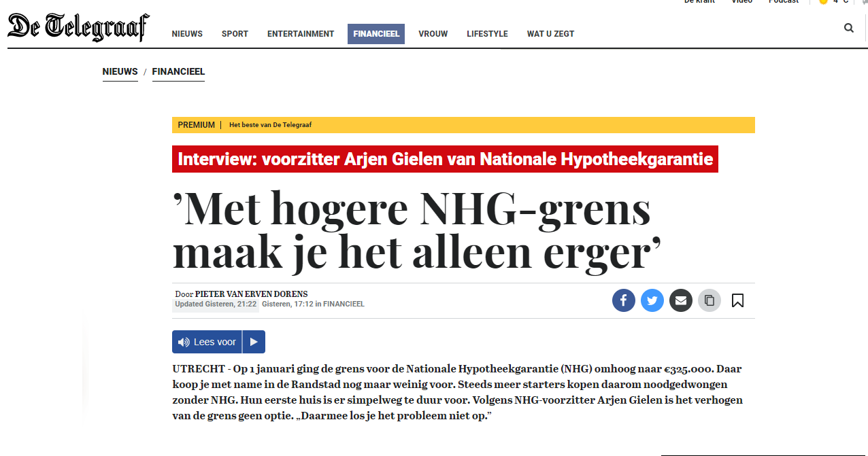Go to the SPORT section
This screenshot has height=456, width=868.
point(235,34)
